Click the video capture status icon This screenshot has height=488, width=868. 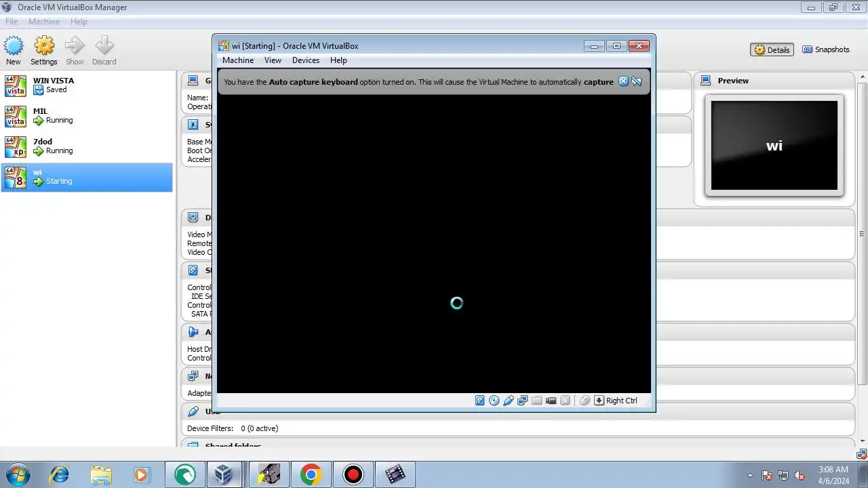(x=551, y=401)
